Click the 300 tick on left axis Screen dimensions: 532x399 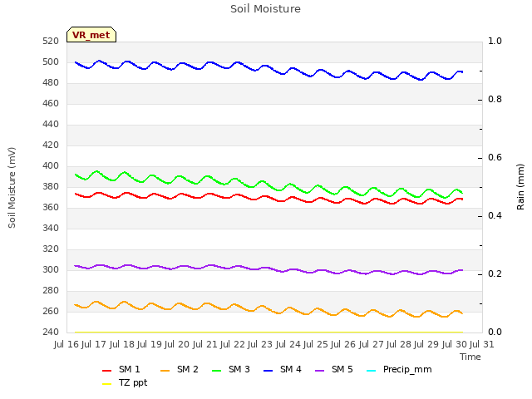coord(51,269)
